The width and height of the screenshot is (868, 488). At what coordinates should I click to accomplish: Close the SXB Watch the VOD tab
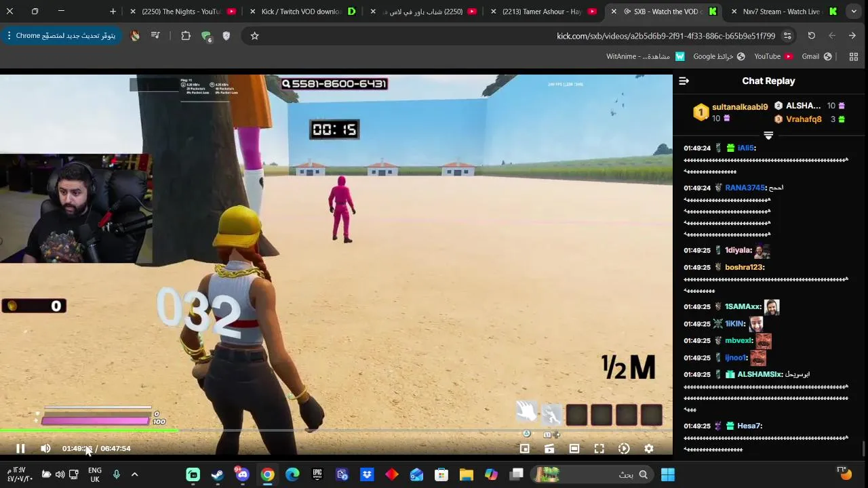(x=614, y=12)
